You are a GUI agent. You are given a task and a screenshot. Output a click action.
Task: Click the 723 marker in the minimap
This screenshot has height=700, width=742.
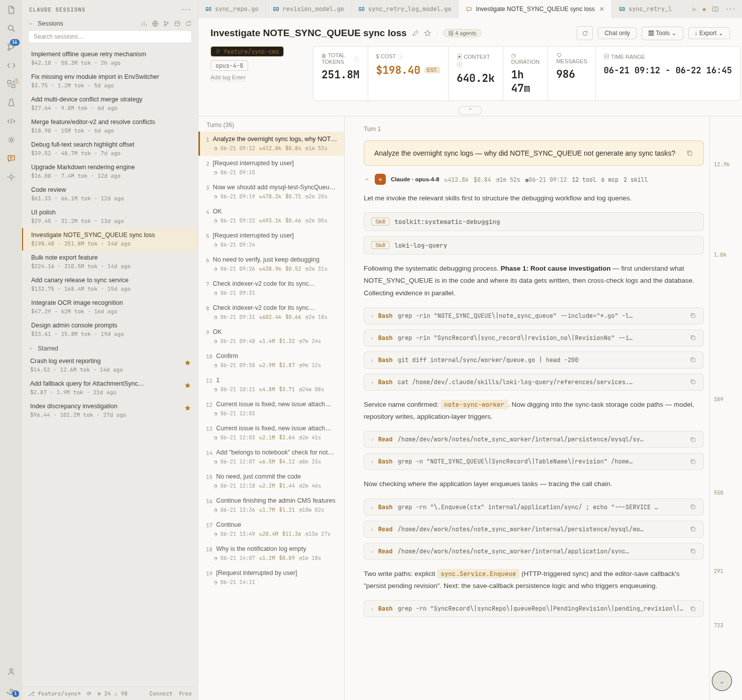pos(719,626)
